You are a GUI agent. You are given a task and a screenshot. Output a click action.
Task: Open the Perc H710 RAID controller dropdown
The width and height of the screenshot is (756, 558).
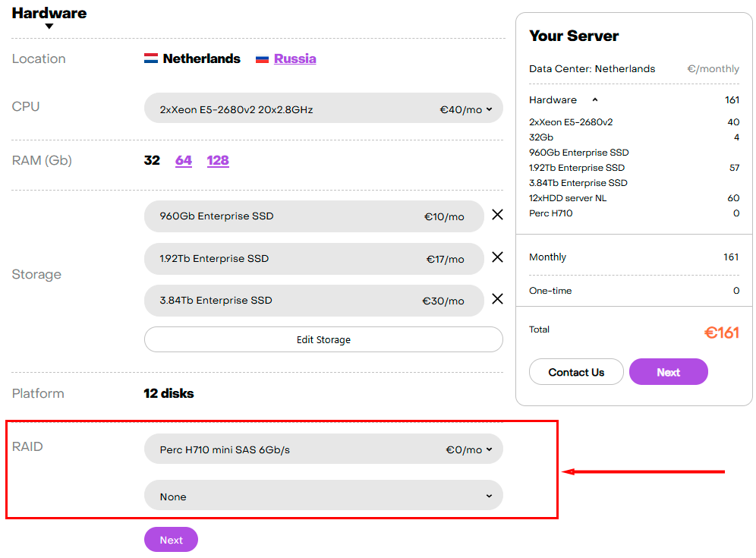point(323,449)
